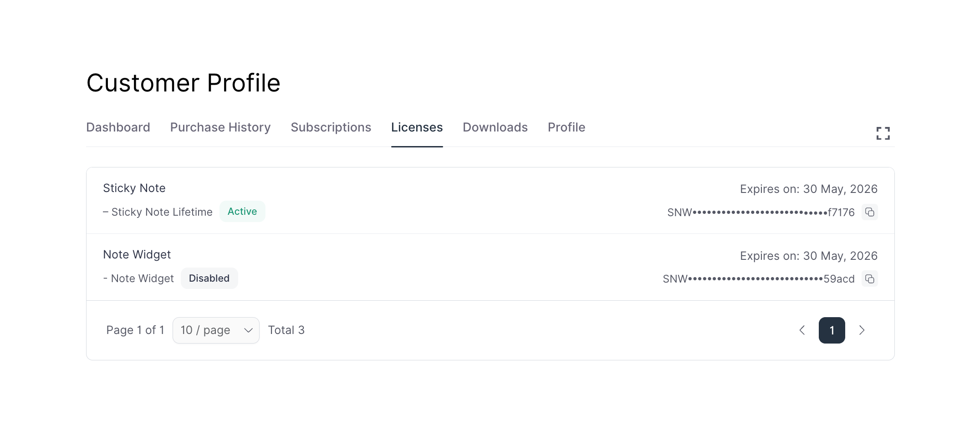
Task: Select page number 1 button
Action: (x=832, y=330)
